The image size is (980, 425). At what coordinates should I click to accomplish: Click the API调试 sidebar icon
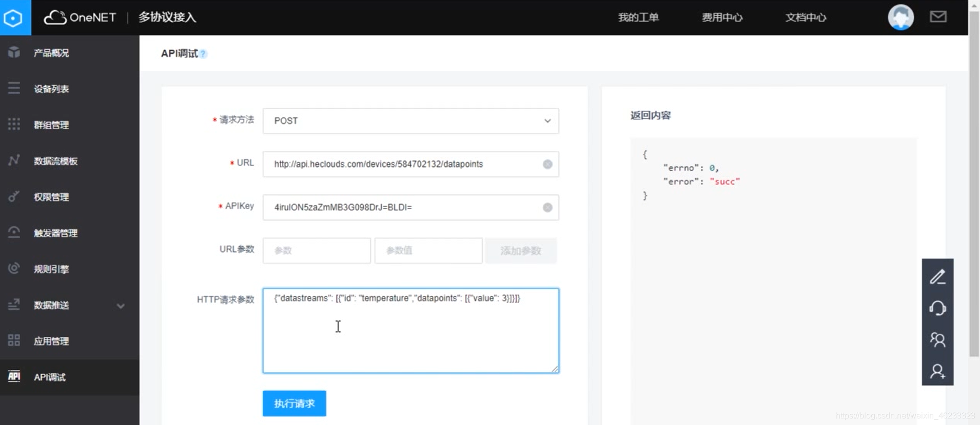(14, 376)
